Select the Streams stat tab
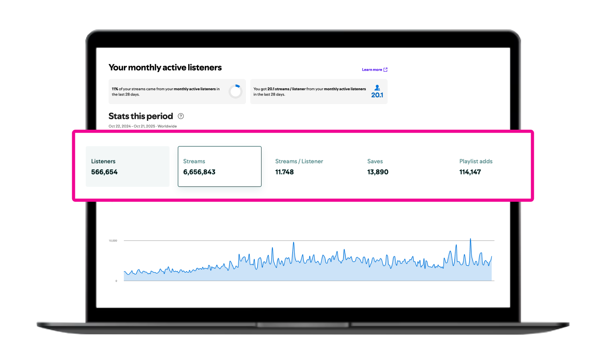This screenshot has width=606, height=364. pos(220,167)
